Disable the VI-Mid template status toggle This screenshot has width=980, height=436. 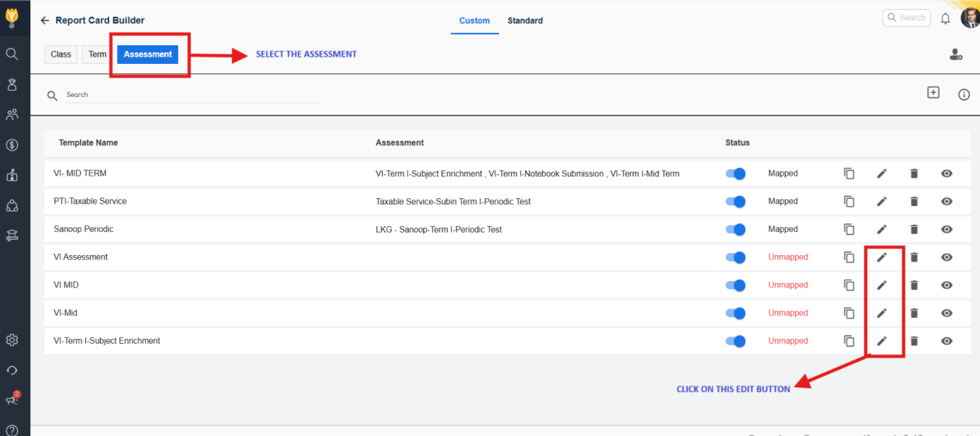coord(736,313)
